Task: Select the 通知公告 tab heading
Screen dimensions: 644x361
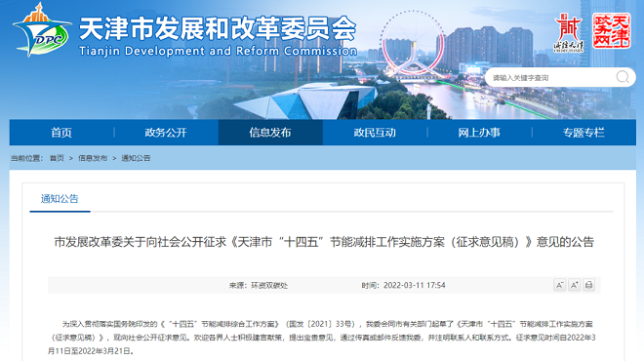Action: (x=60, y=199)
